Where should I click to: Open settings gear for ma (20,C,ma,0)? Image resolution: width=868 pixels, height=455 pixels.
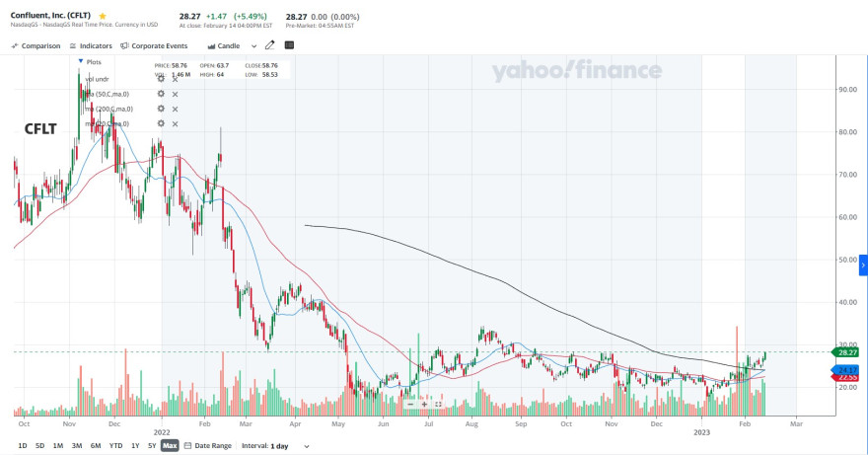pyautogui.click(x=161, y=123)
